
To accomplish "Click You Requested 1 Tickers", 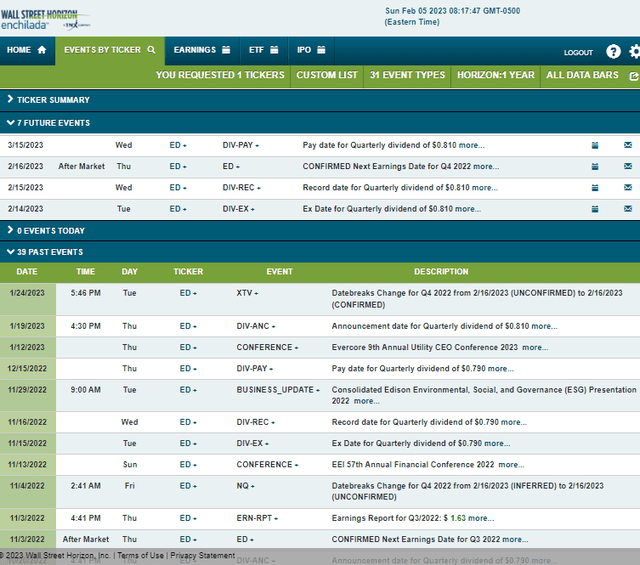I will [220, 75].
